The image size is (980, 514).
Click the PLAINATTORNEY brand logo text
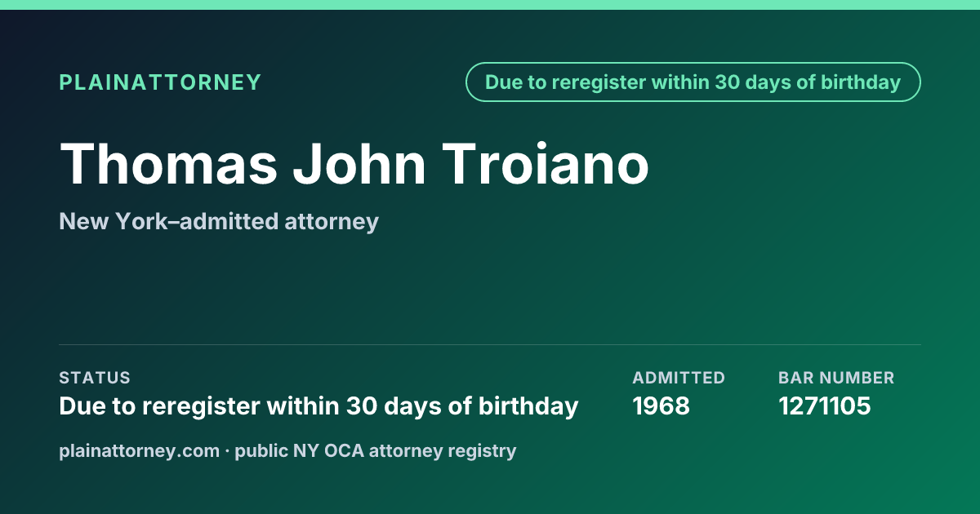point(161,82)
